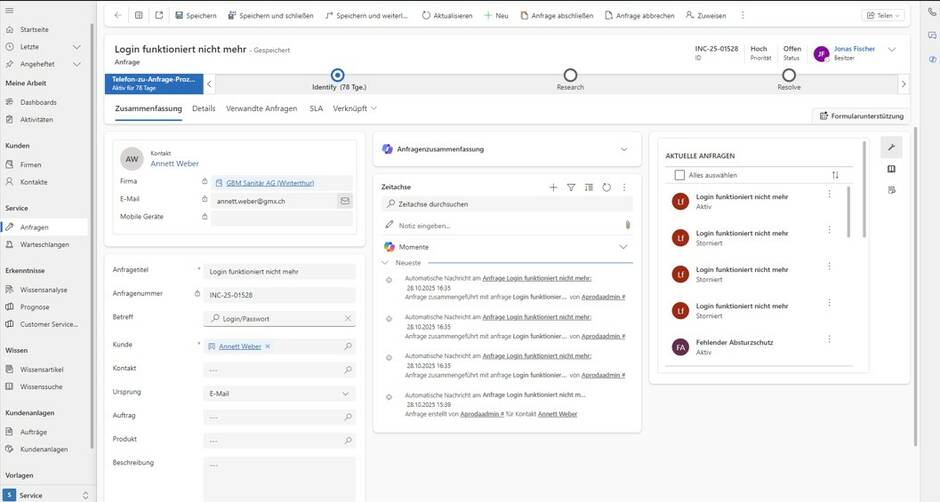Open Formularunterstützung
The height and width of the screenshot is (502, 940).
(x=861, y=116)
